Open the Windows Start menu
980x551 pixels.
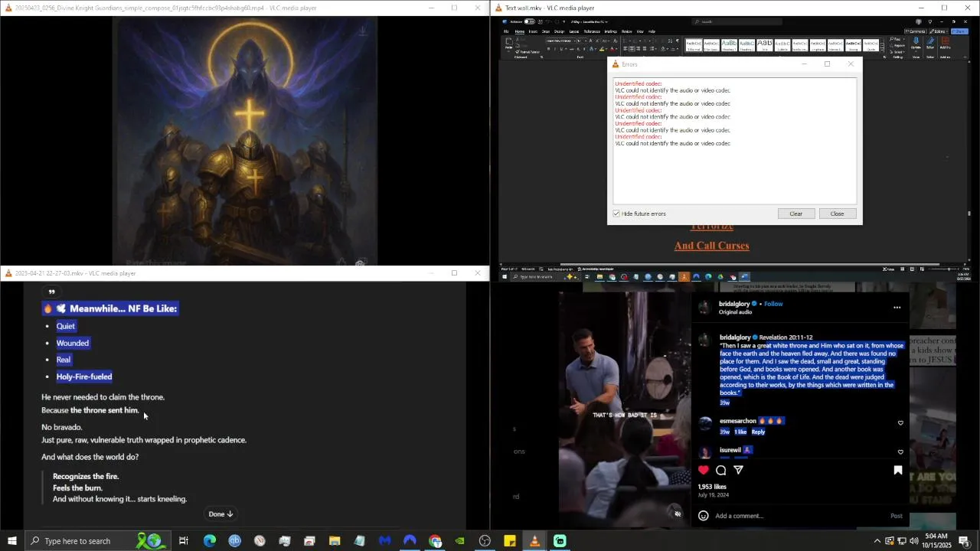pyautogui.click(x=11, y=541)
